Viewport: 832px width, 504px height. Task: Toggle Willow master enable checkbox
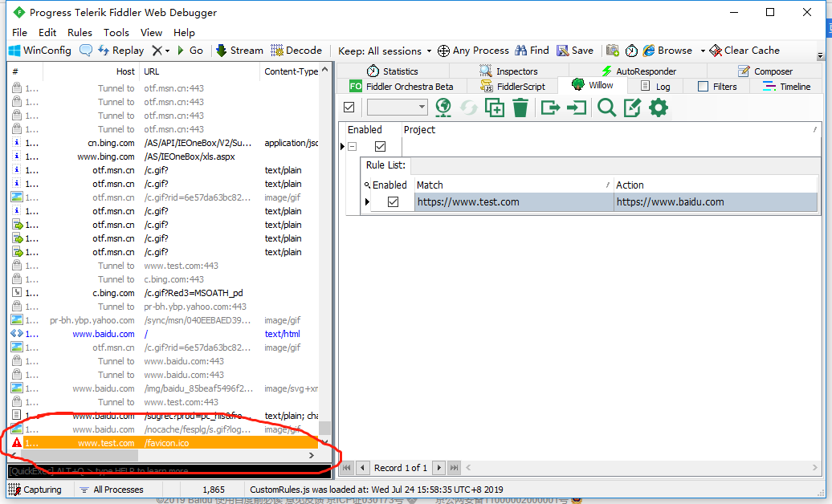[349, 108]
